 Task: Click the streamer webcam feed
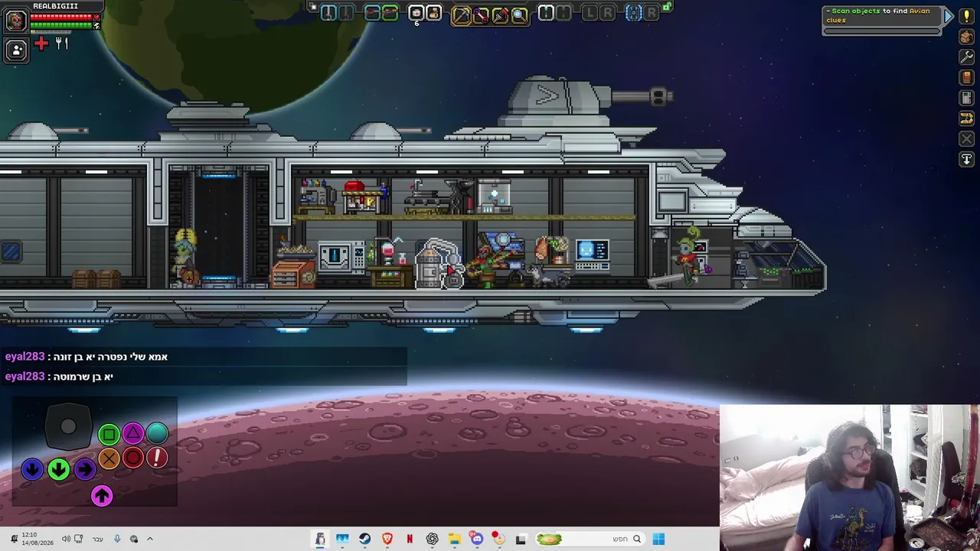pos(850,478)
